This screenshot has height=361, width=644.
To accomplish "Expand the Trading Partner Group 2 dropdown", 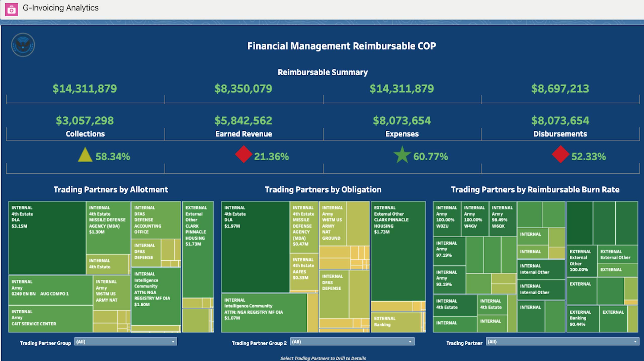I will coord(352,342).
